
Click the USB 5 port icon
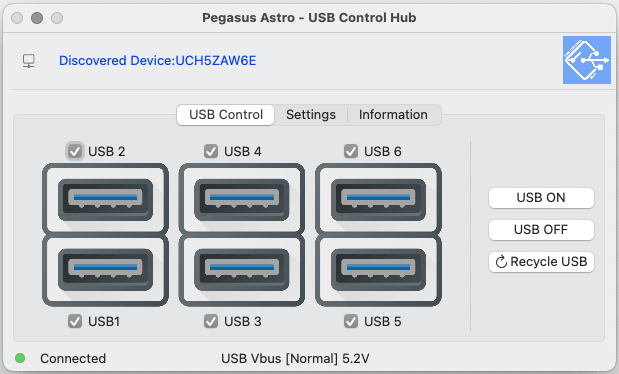378,270
